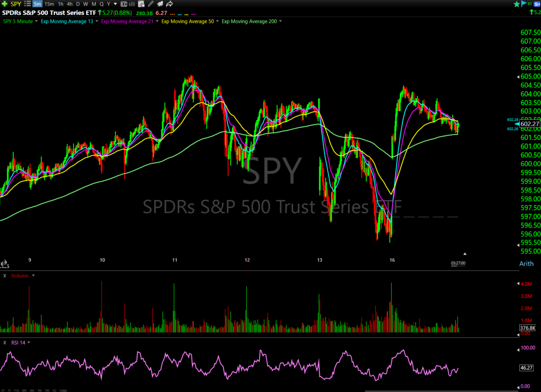
Task: Select the Monthly (M) timeframe
Action: (94, 4)
